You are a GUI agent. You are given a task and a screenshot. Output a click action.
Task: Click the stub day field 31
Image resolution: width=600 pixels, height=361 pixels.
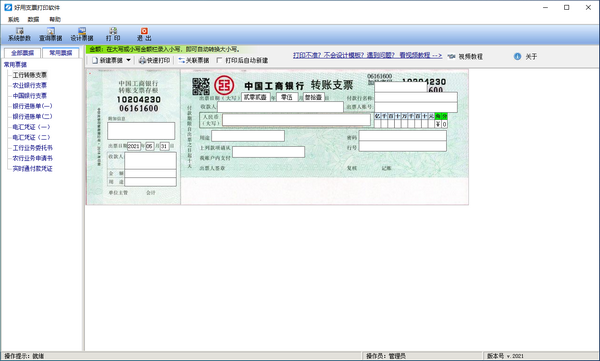tap(165, 146)
